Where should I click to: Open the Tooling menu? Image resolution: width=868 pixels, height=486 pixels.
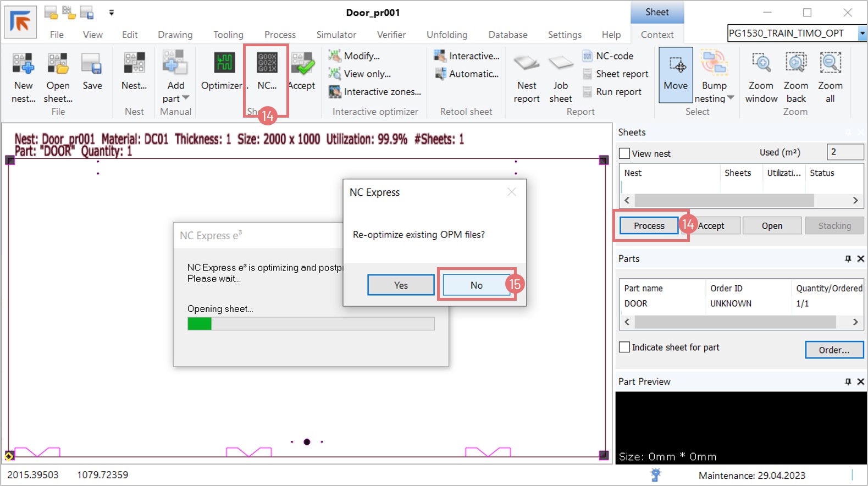click(228, 35)
